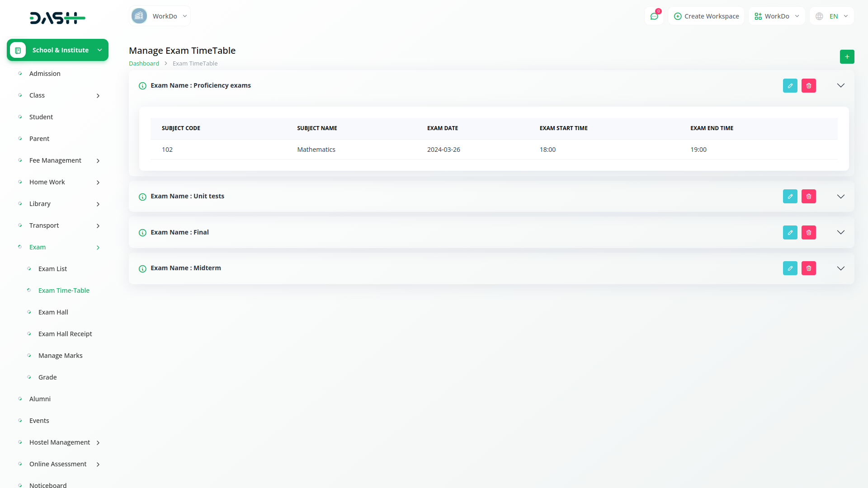Click the green add timetable plus button
Viewport: 868px width, 488px height.
[x=847, y=56]
